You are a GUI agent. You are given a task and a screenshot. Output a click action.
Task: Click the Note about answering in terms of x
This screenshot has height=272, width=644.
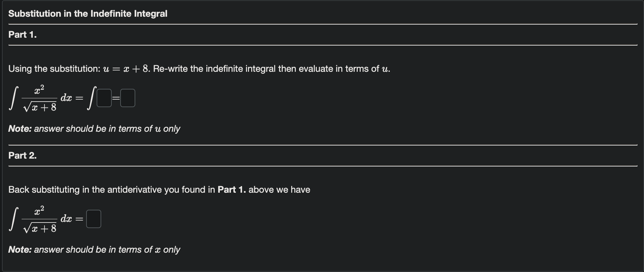pyautogui.click(x=94, y=249)
